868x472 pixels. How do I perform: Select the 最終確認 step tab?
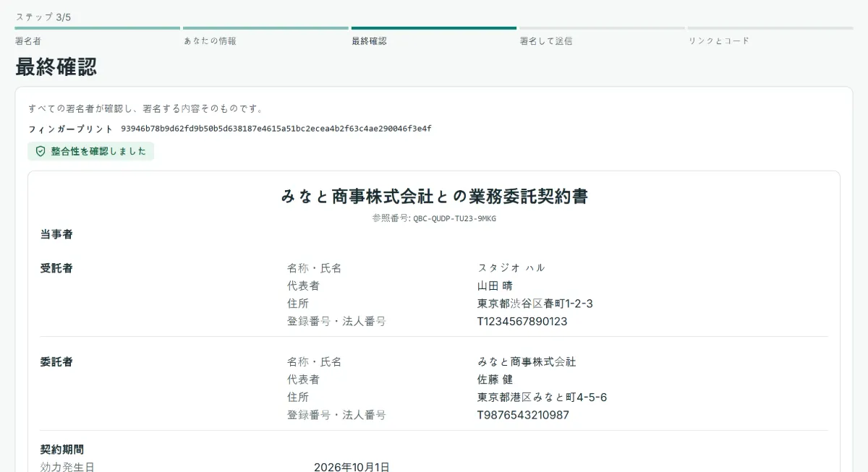[x=434, y=37]
